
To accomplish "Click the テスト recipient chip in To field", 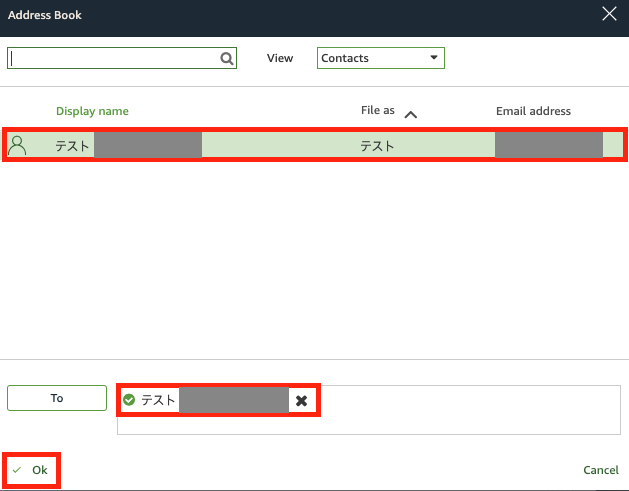I will (158, 400).
